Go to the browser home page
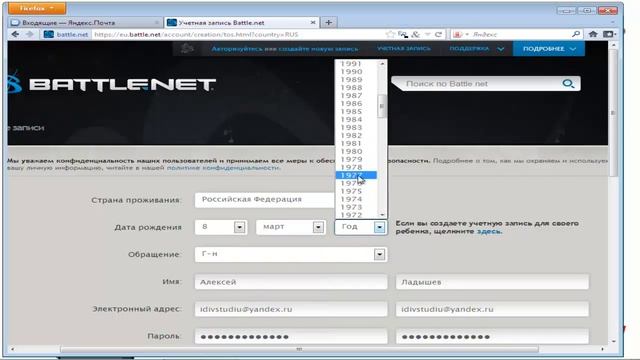This screenshot has width=640, height=360. (593, 34)
